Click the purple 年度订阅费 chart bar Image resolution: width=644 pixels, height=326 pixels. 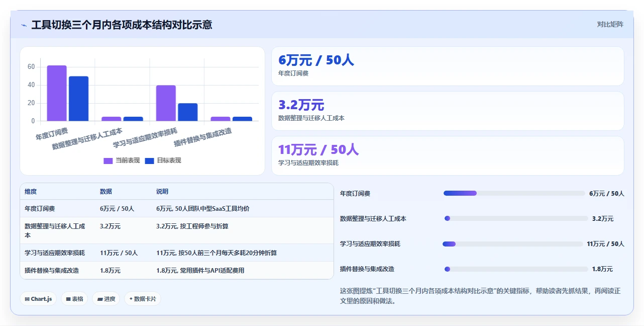point(57,93)
